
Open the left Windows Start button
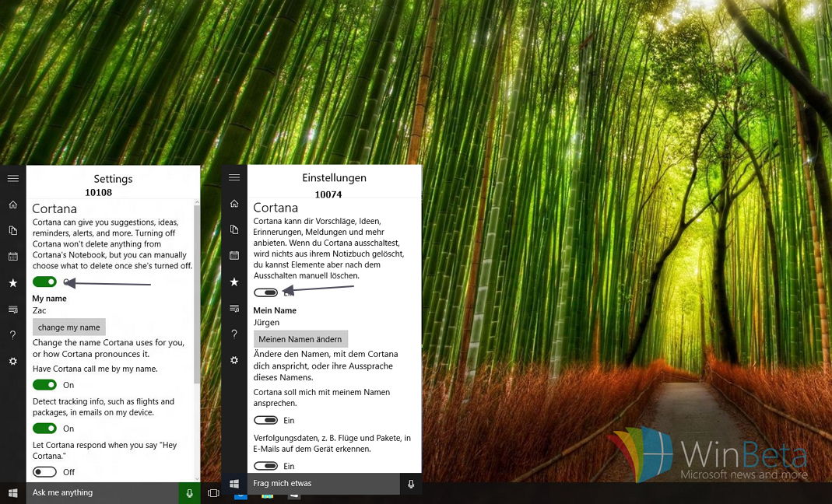click(x=13, y=493)
